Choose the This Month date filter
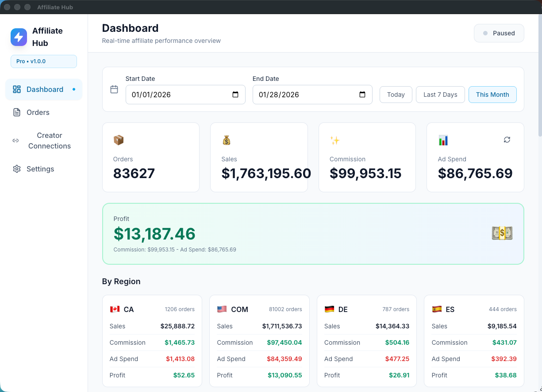Viewport: 542px width, 392px height. coord(492,95)
